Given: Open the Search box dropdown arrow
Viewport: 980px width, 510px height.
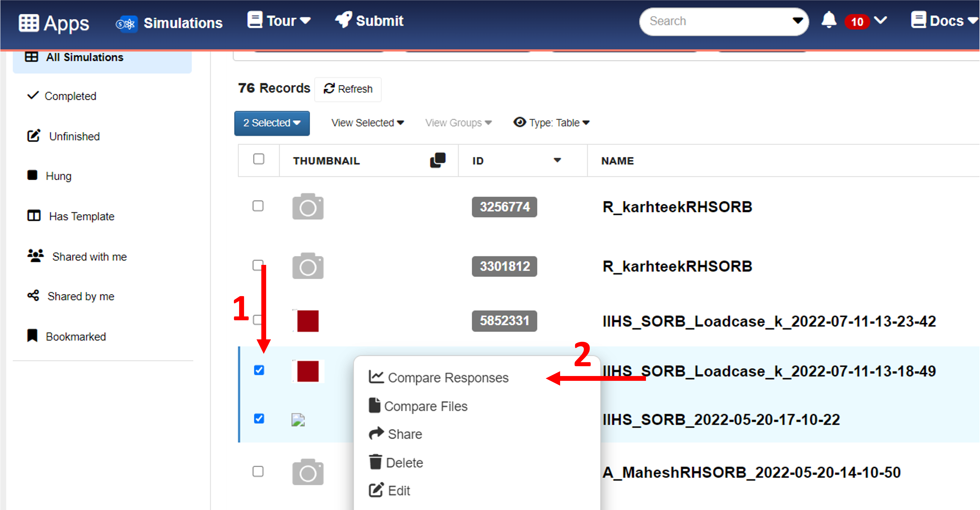Looking at the screenshot, I should point(798,20).
